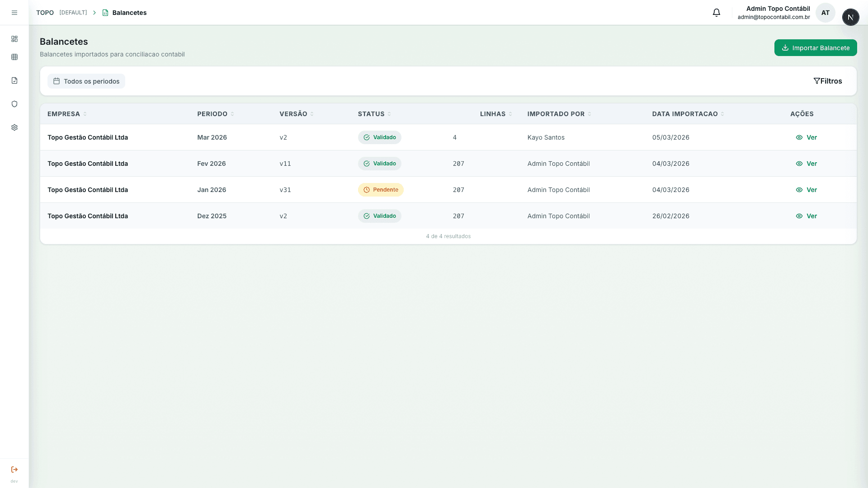View the Jan 2026 pending balancete
Image resolution: width=868 pixels, height=488 pixels.
[807, 190]
